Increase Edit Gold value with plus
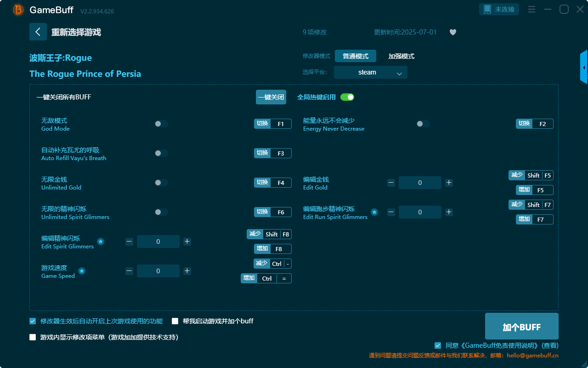Image resolution: width=588 pixels, height=368 pixels. point(449,183)
